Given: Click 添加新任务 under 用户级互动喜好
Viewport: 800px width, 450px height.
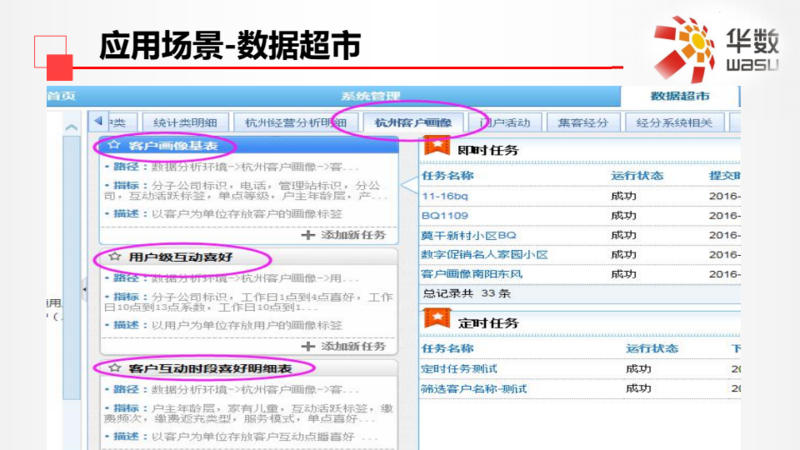Looking at the screenshot, I should click(x=352, y=346).
